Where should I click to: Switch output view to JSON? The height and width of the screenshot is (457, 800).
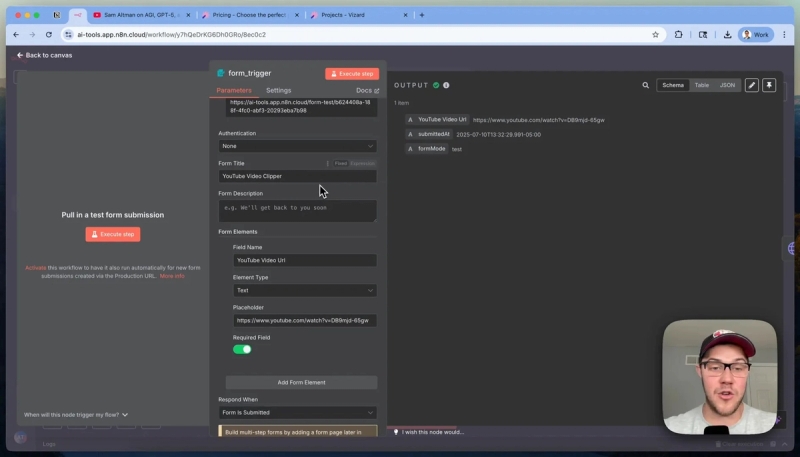pyautogui.click(x=727, y=85)
